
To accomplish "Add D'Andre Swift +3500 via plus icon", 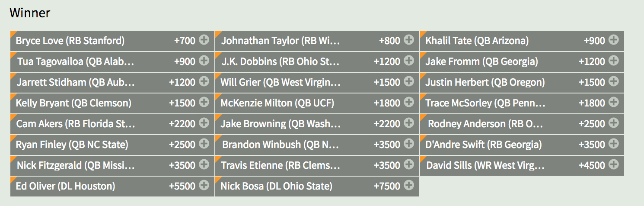I will [613, 144].
